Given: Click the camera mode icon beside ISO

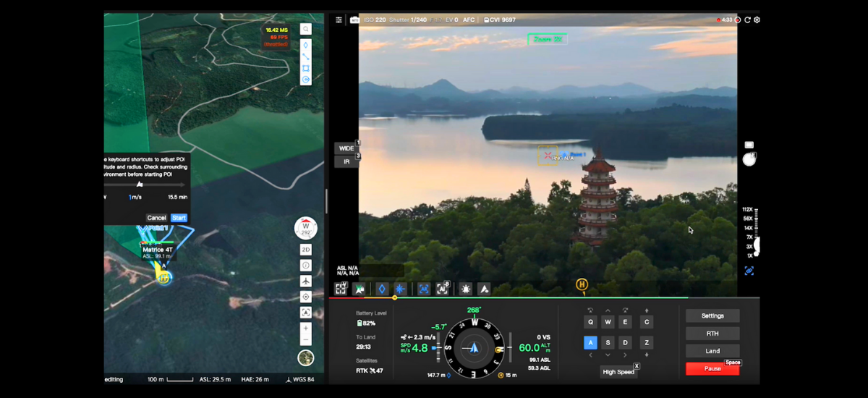Looking at the screenshot, I should pos(354,20).
